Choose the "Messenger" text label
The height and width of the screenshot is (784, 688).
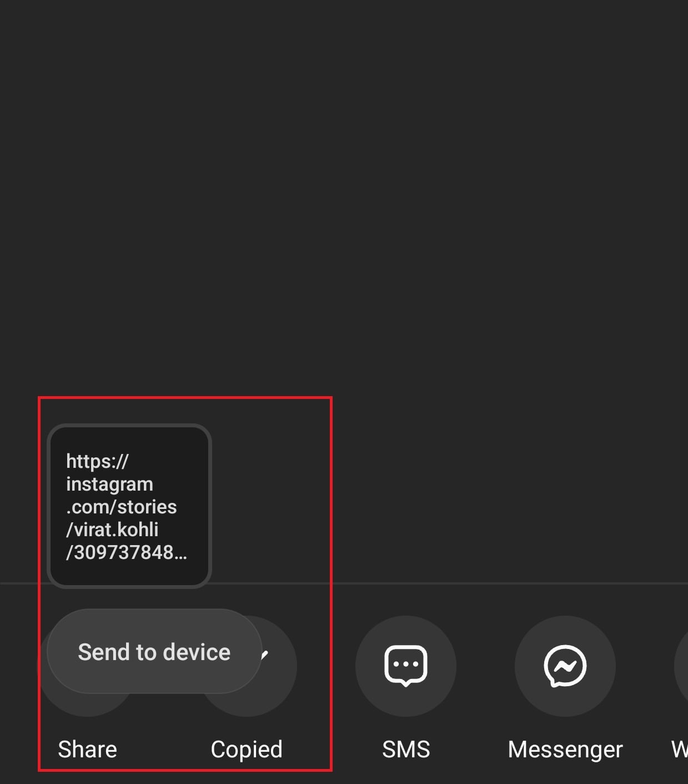565,750
